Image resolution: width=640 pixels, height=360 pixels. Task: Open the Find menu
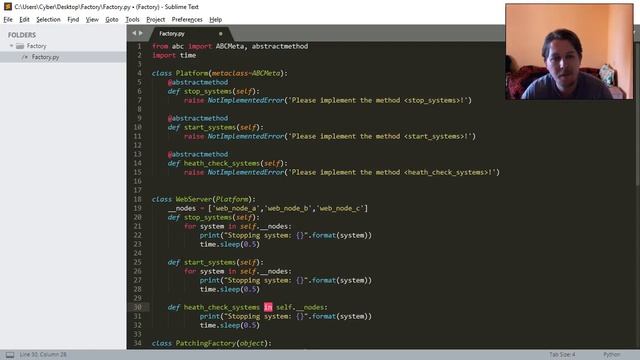pyautogui.click(x=73, y=20)
